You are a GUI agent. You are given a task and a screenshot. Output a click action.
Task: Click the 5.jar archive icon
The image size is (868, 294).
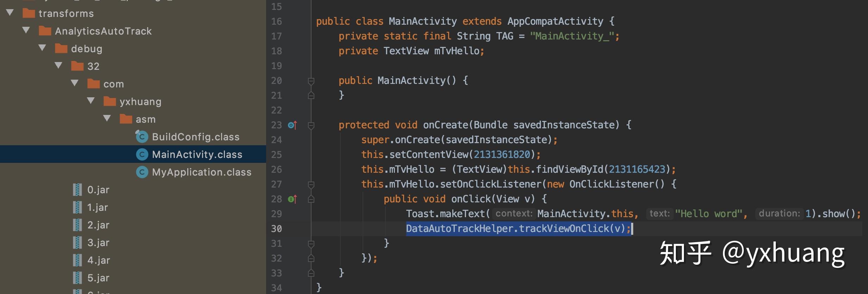coord(77,278)
